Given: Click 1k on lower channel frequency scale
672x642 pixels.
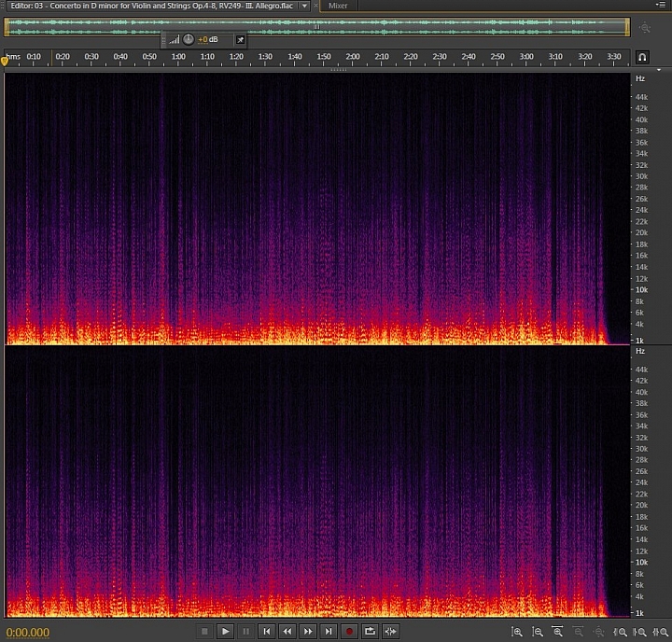Looking at the screenshot, I should 639,613.
